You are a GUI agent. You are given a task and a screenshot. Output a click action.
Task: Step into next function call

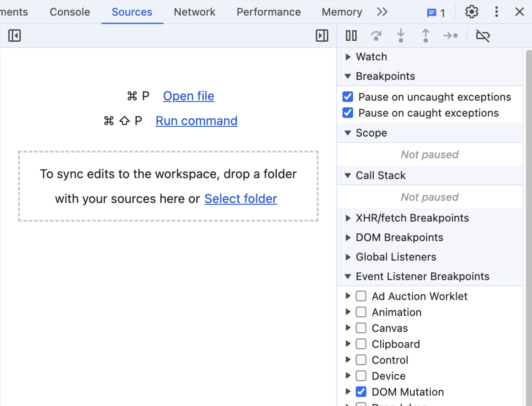401,36
